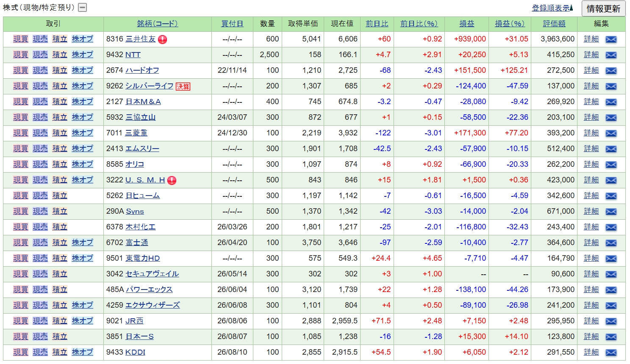The height and width of the screenshot is (364, 630).
Task: Click 現売 in the 日本一S row
Action: 40,336
